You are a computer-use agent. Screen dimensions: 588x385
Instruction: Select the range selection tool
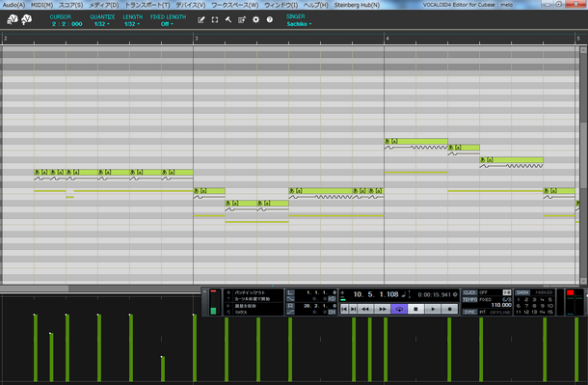pos(215,20)
